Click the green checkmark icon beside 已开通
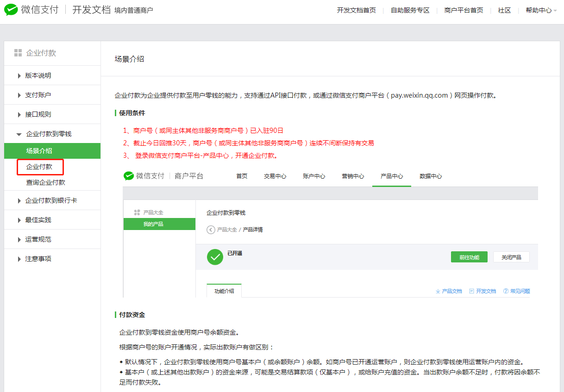The image size is (564, 392). coord(215,257)
